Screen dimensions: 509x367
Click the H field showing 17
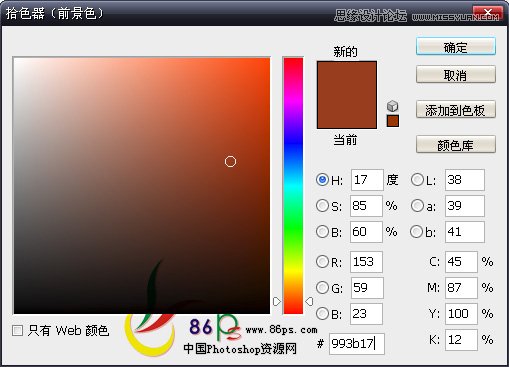[x=367, y=180]
